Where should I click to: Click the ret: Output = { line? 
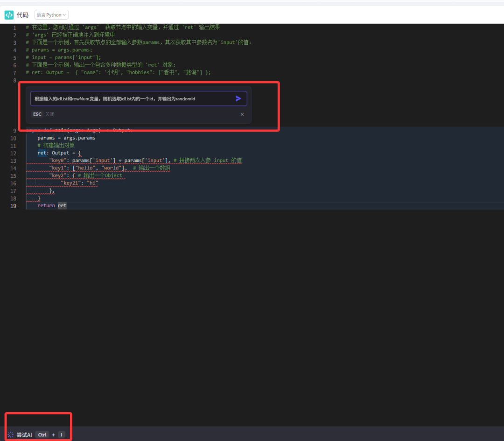tap(59, 153)
